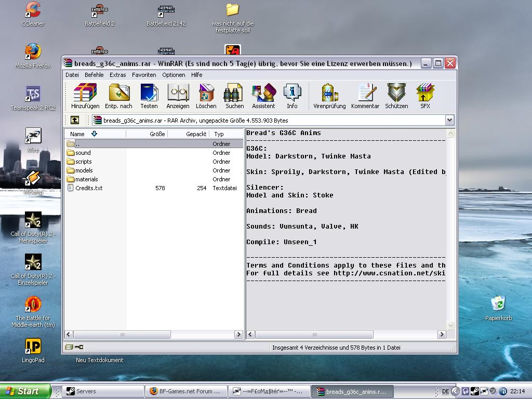Click comment pane horizontal scrollbar right arrow
Screen dimensions: 532x399
pyautogui.click(x=442, y=335)
